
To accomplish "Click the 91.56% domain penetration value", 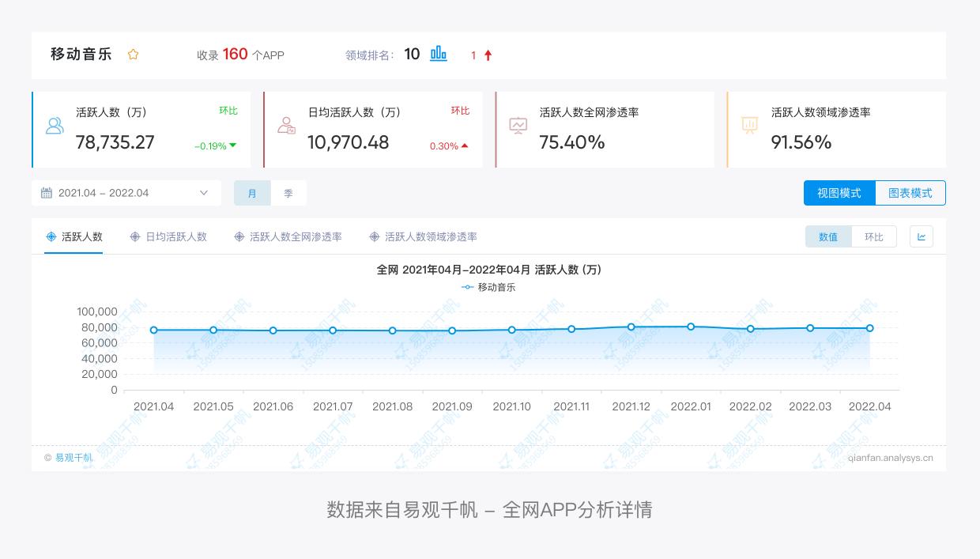I will 801,142.
